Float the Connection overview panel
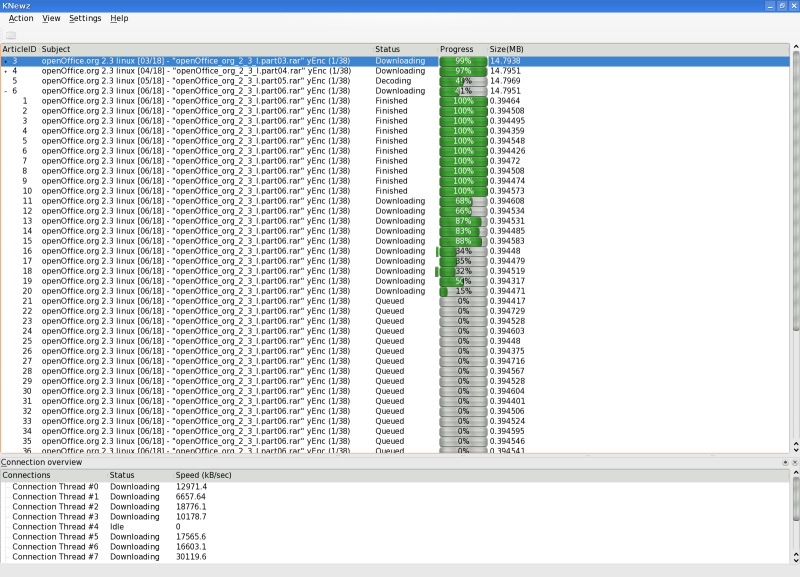Image resolution: width=800 pixels, height=577 pixels. pyautogui.click(x=785, y=462)
